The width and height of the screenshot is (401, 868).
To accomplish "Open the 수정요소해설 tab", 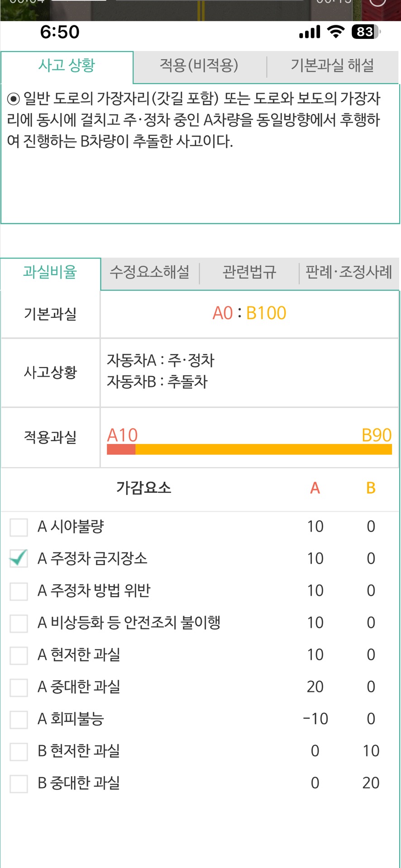I will pyautogui.click(x=150, y=272).
